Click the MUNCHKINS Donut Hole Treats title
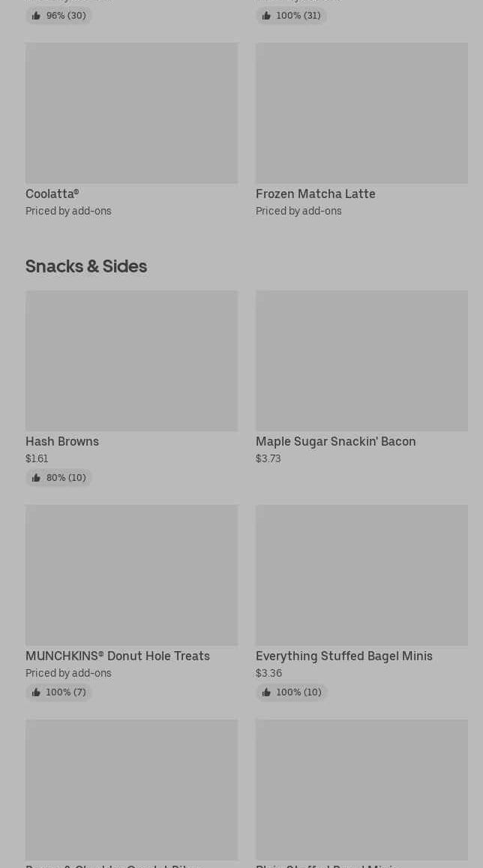The image size is (483, 868). [x=118, y=656]
